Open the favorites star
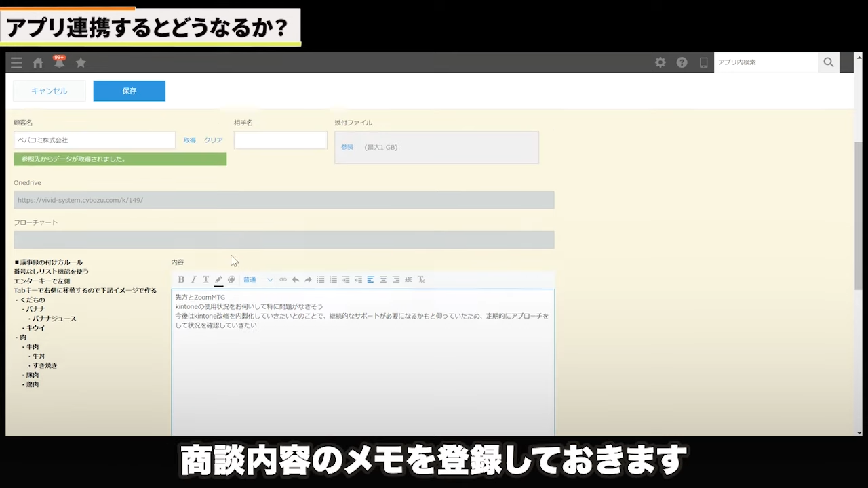 (81, 62)
